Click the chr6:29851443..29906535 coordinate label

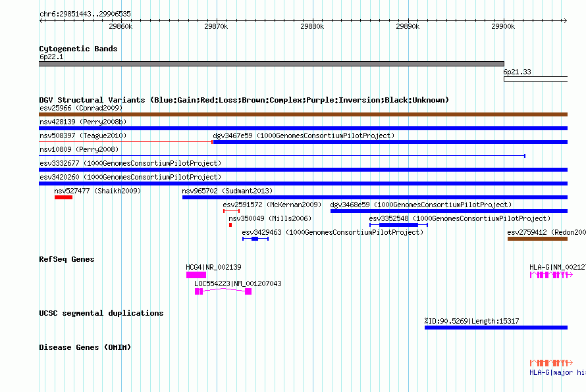[85, 14]
